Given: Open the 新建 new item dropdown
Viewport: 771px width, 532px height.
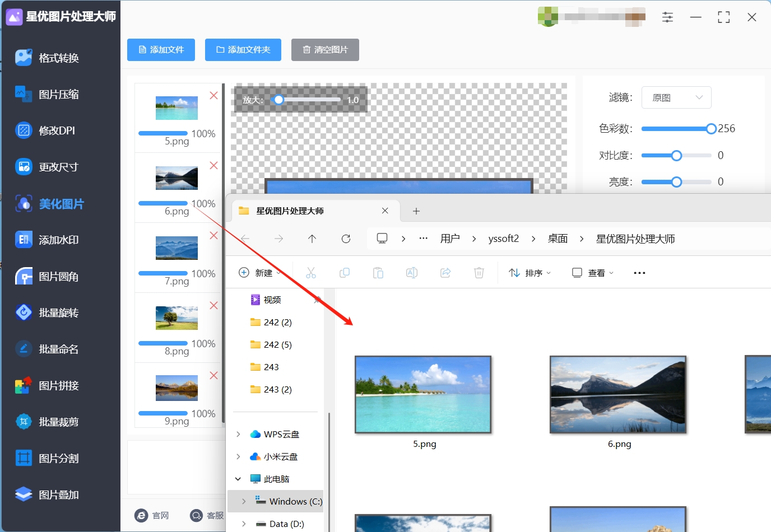Looking at the screenshot, I should (259, 273).
